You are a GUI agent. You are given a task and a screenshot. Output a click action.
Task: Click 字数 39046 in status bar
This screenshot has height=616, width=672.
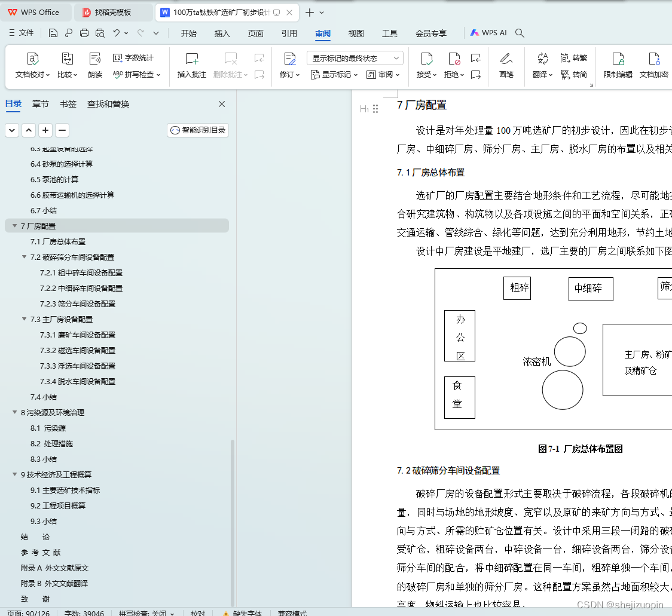tap(84, 613)
